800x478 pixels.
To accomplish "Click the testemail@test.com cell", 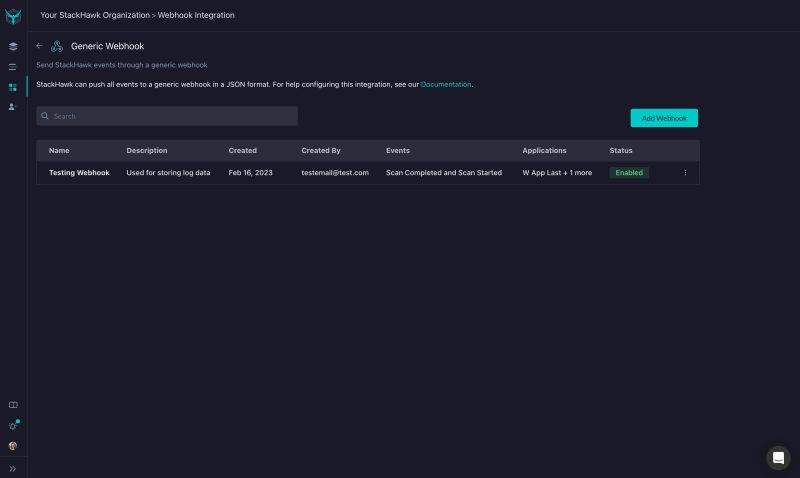I will [x=335, y=172].
